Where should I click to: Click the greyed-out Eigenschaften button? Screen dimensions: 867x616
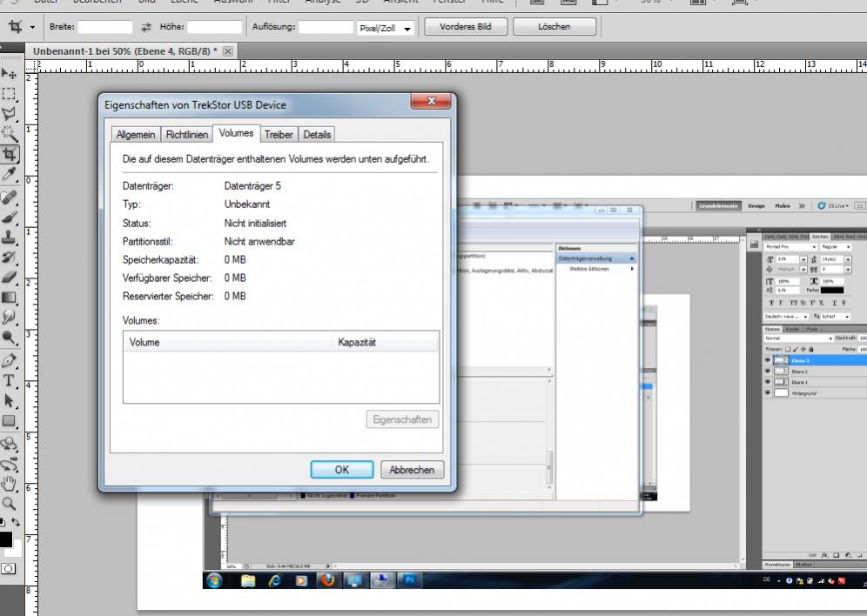click(x=402, y=419)
